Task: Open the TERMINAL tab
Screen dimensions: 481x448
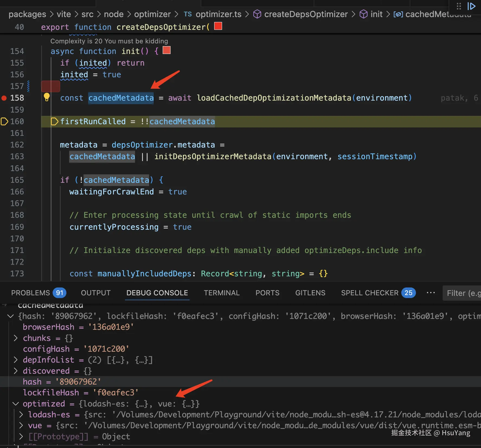Action: (222, 293)
